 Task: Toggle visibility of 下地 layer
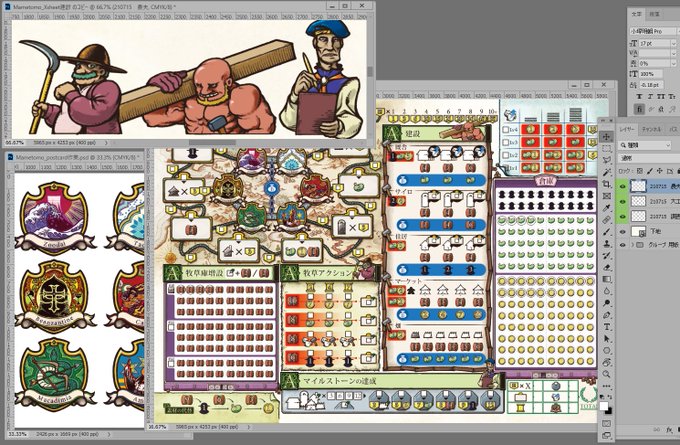[x=622, y=231]
